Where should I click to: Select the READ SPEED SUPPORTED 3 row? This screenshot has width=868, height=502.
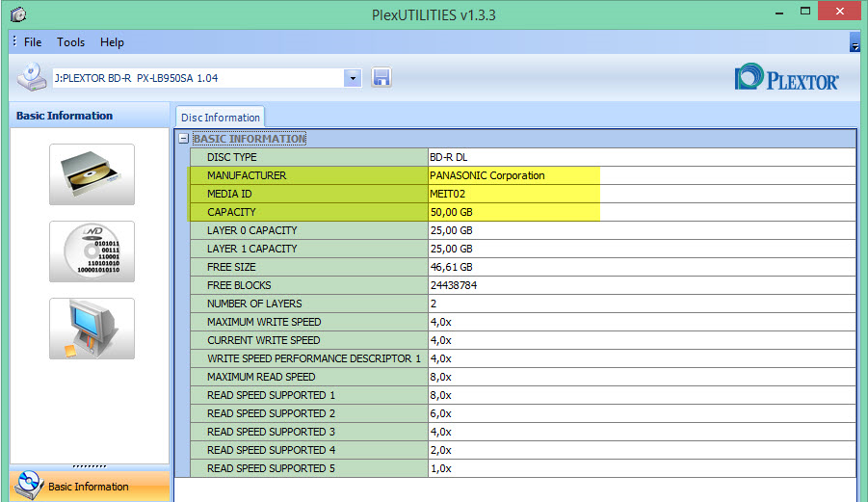[523, 431]
